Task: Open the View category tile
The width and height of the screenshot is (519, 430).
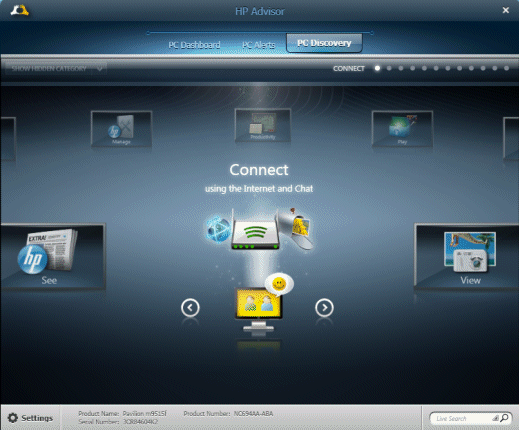Action: pos(467,256)
